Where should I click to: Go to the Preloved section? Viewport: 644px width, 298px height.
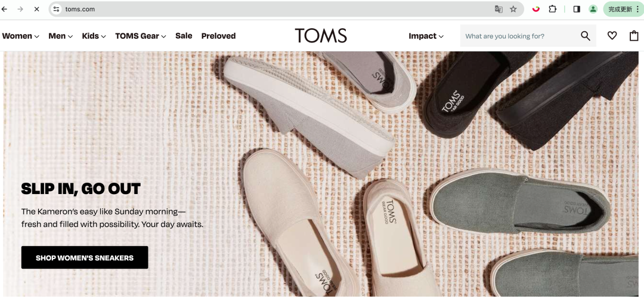tap(218, 36)
